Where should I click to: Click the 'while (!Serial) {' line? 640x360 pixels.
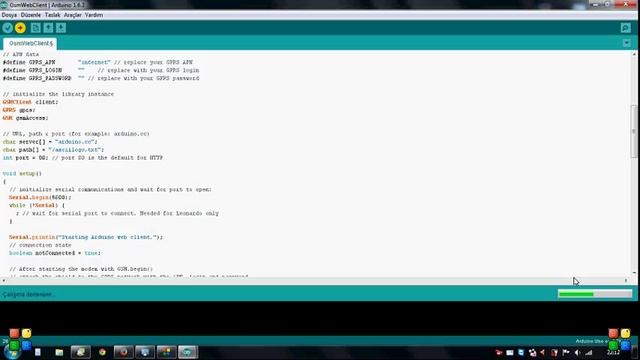(37, 205)
